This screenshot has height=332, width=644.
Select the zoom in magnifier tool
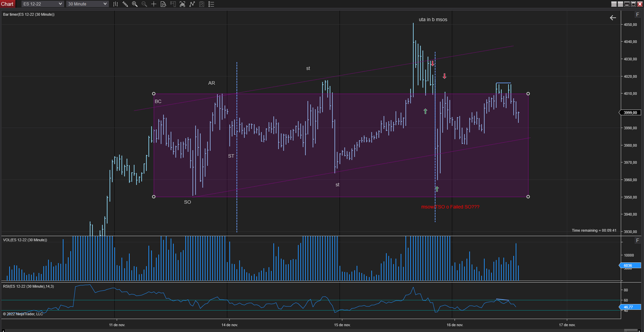coord(135,4)
